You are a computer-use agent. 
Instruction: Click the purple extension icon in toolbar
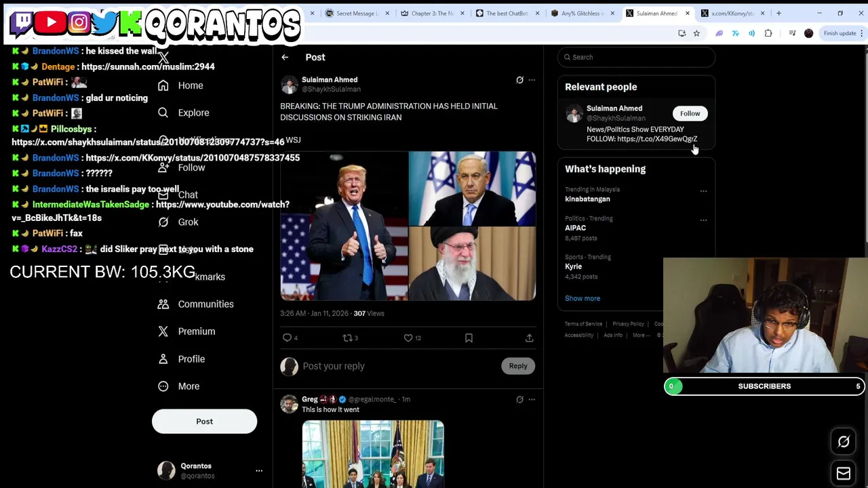(x=719, y=33)
